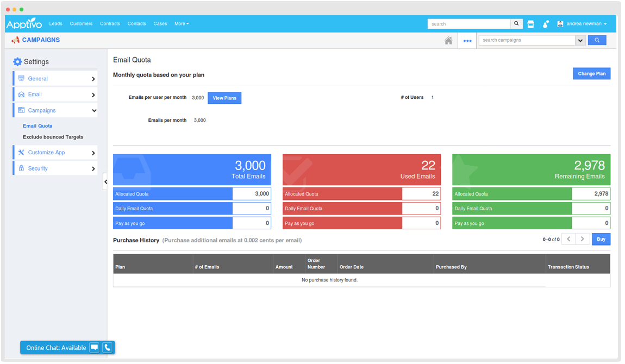Screen dimensions: 625x364
Task: Open the three-dots more options menu
Action: coord(467,40)
